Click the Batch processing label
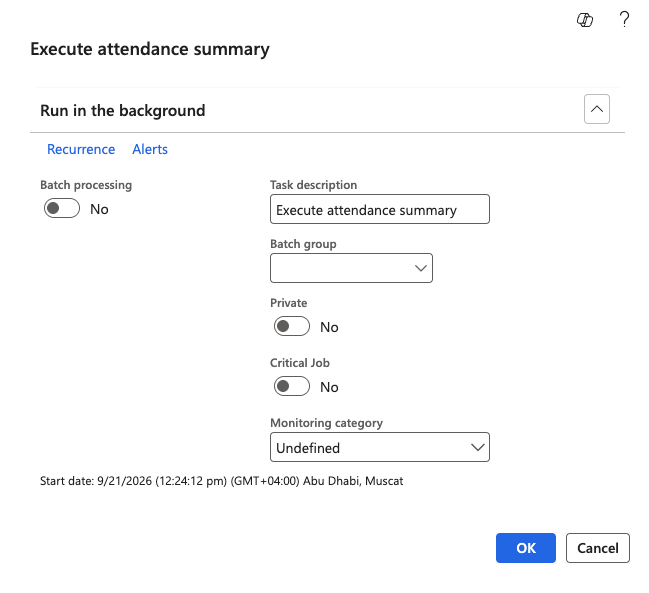 pos(86,185)
